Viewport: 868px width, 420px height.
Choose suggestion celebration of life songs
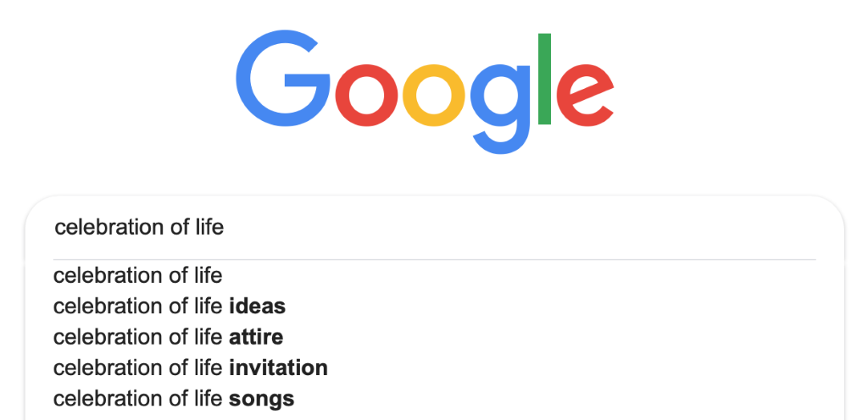(x=435, y=399)
